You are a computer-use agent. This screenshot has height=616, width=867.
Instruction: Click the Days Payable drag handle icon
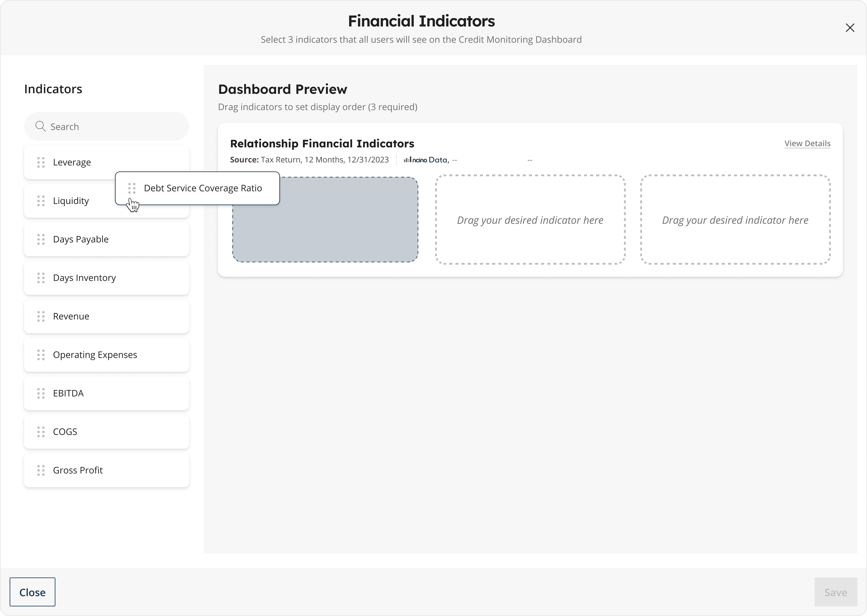point(41,239)
